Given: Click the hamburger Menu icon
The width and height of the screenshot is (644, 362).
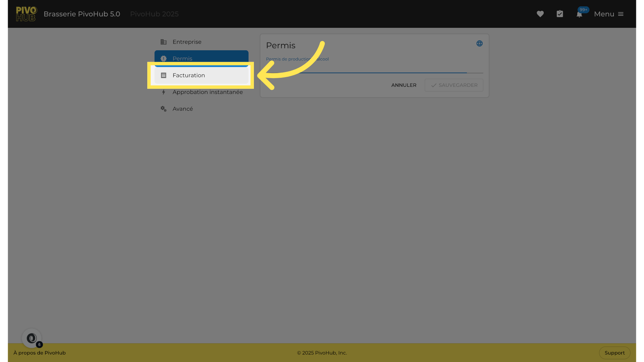Looking at the screenshot, I should pos(621,14).
